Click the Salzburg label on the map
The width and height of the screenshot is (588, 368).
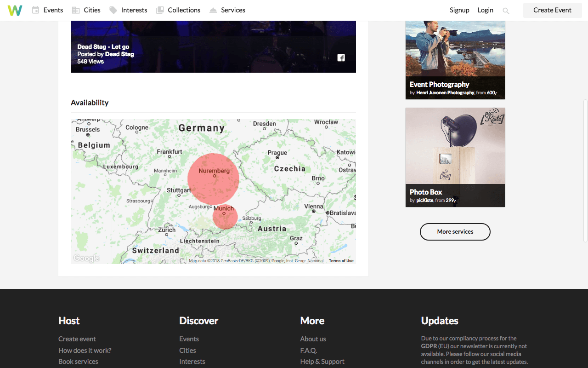point(252,218)
